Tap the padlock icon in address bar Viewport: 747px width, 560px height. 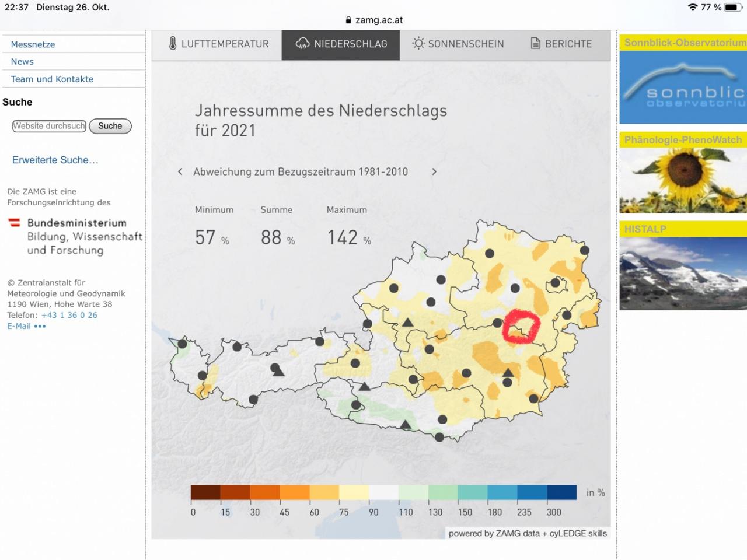tap(348, 20)
